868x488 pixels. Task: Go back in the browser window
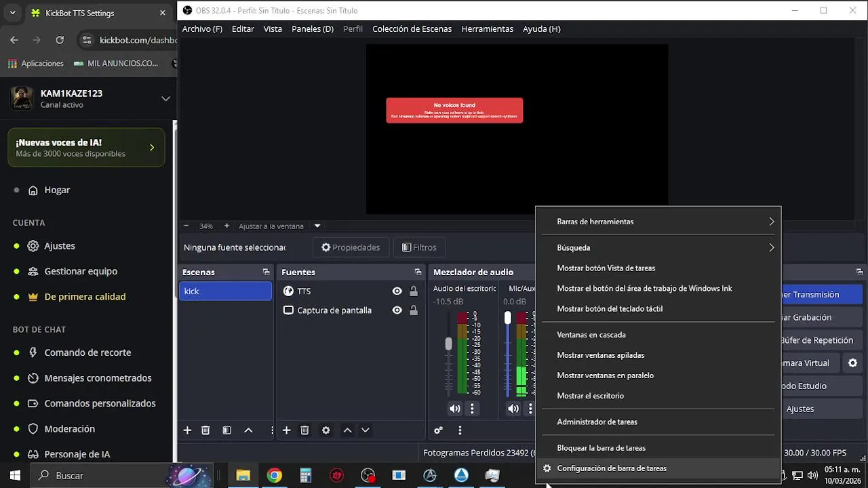point(14,40)
